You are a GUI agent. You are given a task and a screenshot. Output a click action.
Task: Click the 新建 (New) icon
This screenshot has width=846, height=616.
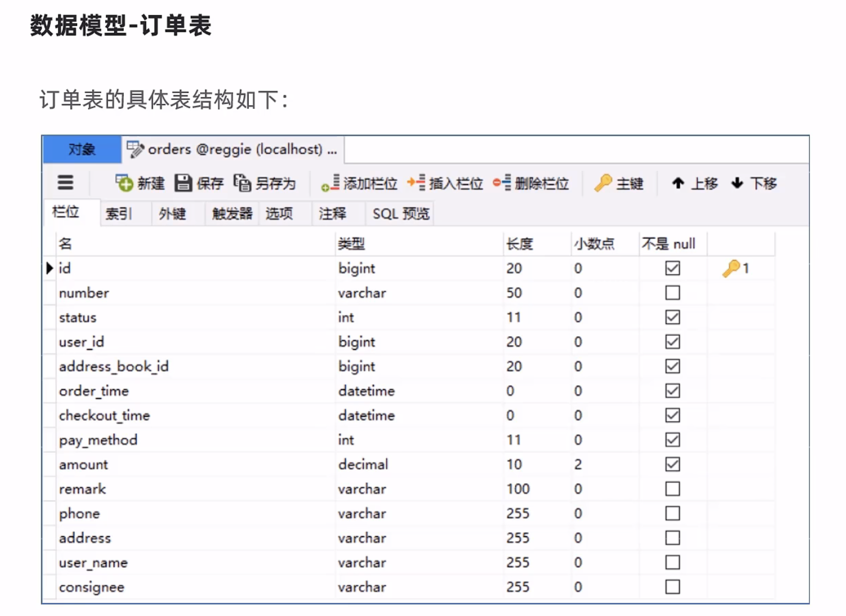click(125, 183)
